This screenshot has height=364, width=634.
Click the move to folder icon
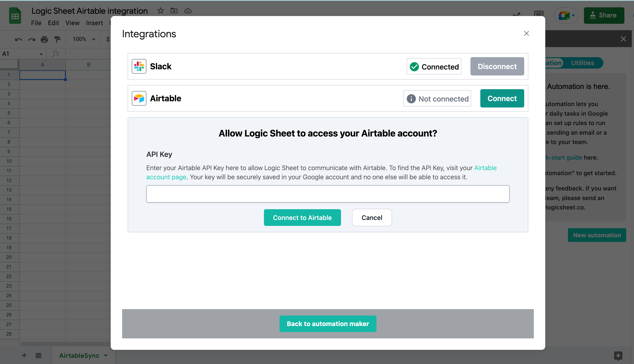(x=174, y=11)
